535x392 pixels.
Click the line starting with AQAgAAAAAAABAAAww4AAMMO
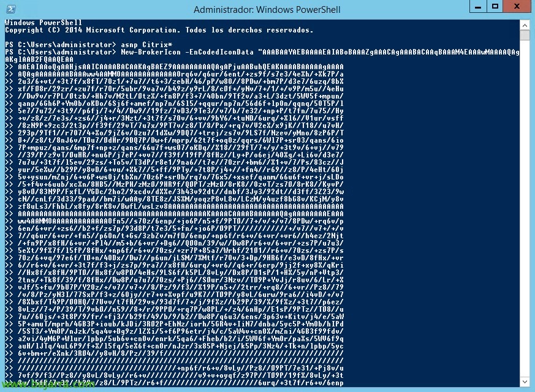click(181, 74)
